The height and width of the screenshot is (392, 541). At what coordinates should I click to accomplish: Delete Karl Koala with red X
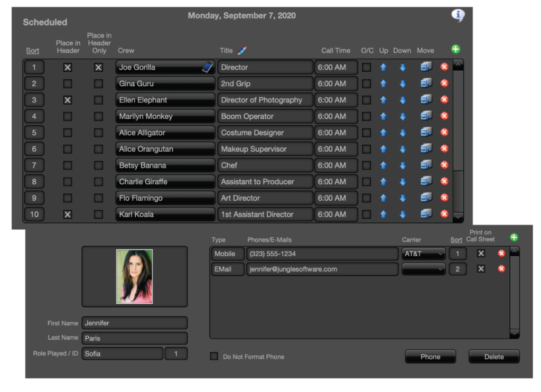pos(444,214)
